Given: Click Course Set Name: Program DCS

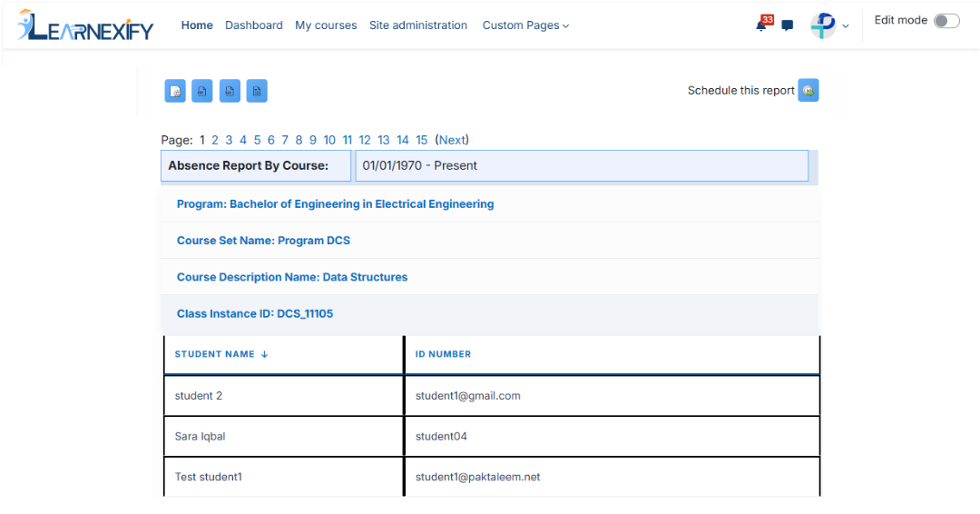Looking at the screenshot, I should [263, 241].
